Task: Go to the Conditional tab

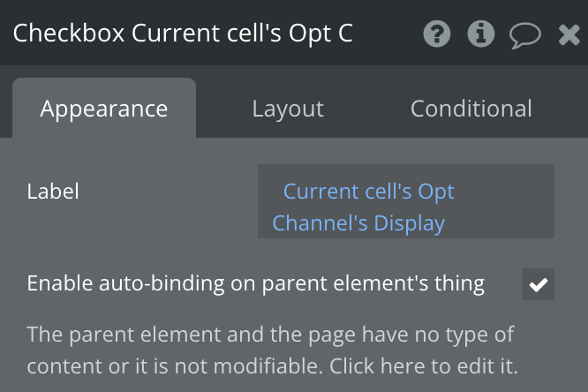Action: click(471, 109)
